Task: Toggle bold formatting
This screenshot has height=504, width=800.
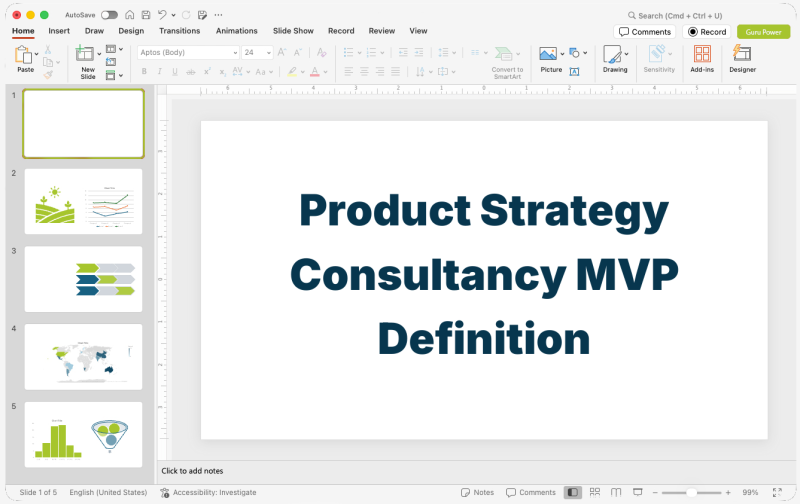Action: point(144,72)
